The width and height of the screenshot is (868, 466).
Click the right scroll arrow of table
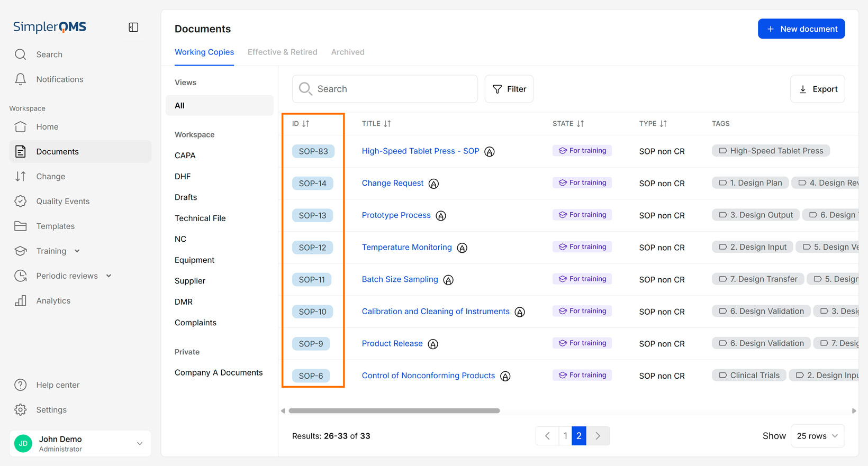(854, 411)
